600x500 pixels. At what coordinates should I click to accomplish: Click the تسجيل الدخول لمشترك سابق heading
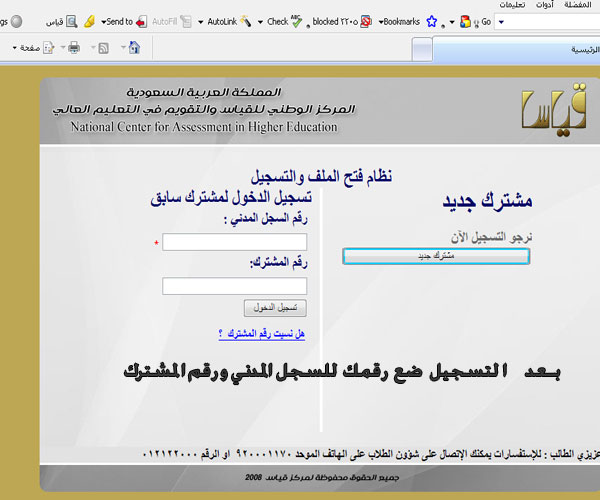231,197
